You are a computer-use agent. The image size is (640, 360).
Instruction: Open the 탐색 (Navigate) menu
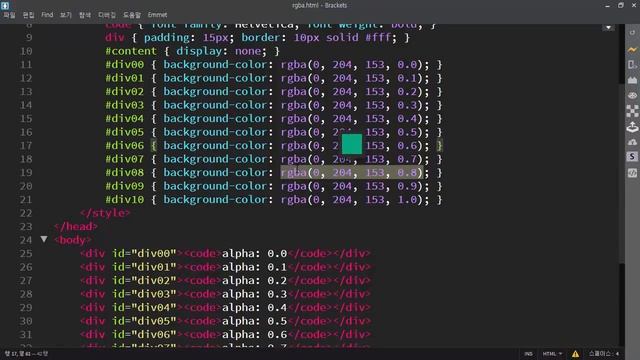(85, 15)
